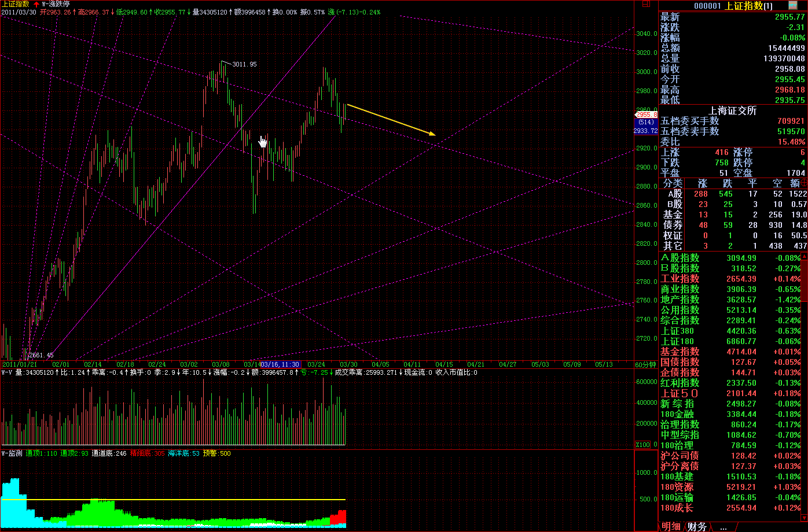Click the 2955.8 current price marker
Viewport: 808px width, 532px height.
tap(646, 114)
